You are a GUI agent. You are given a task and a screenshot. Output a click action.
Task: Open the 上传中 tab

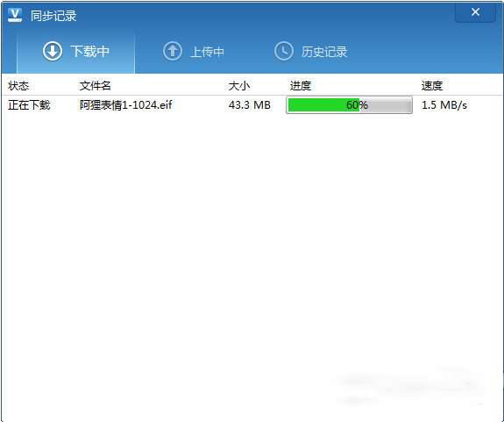point(194,51)
